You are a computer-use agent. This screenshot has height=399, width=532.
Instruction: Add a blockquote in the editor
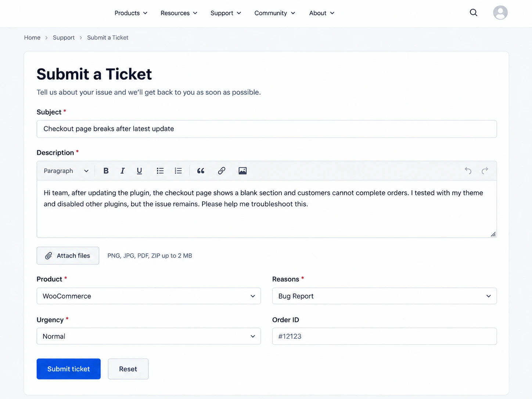pos(201,171)
